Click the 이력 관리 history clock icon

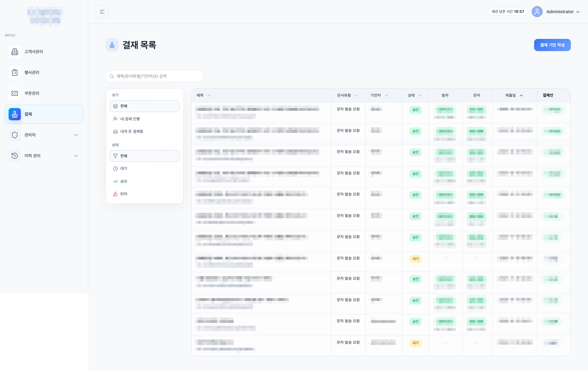(15, 156)
